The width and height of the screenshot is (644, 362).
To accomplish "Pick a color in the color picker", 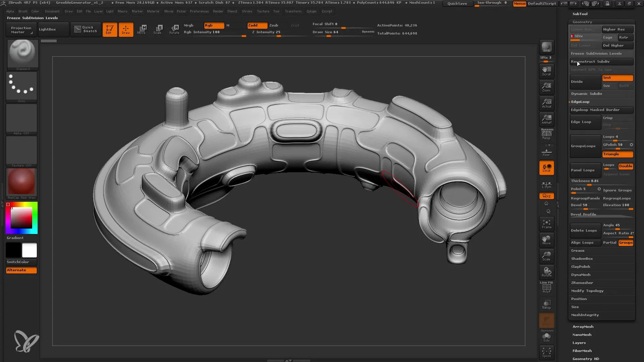I will point(21,218).
